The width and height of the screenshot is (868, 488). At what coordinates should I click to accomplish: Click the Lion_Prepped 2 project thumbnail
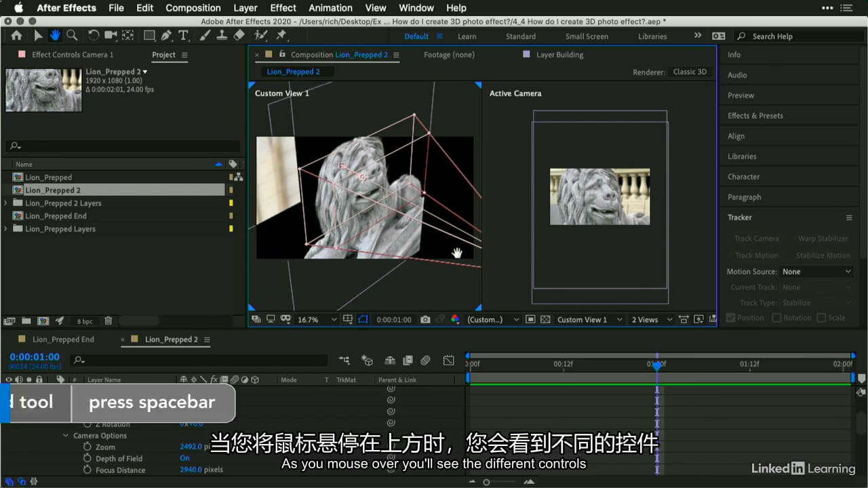[43, 89]
